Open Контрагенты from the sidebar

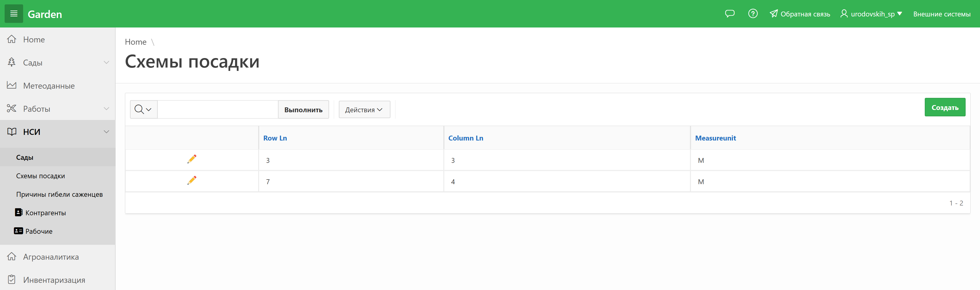coord(45,213)
